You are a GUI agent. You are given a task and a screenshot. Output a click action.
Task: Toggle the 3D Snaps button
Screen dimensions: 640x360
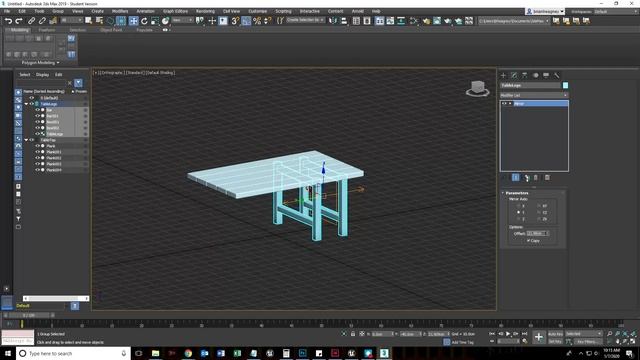click(235, 21)
